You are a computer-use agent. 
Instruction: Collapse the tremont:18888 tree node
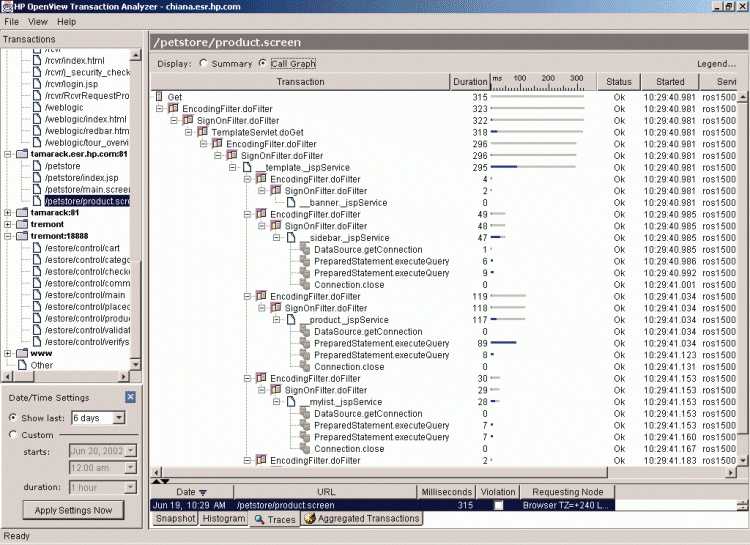pos(8,236)
